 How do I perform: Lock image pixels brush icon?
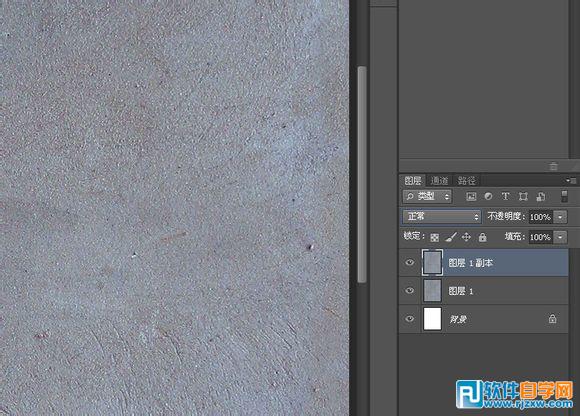[x=451, y=237]
